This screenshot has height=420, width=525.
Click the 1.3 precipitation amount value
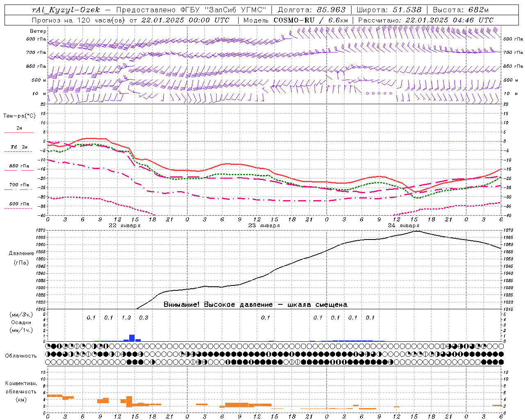pos(126,317)
